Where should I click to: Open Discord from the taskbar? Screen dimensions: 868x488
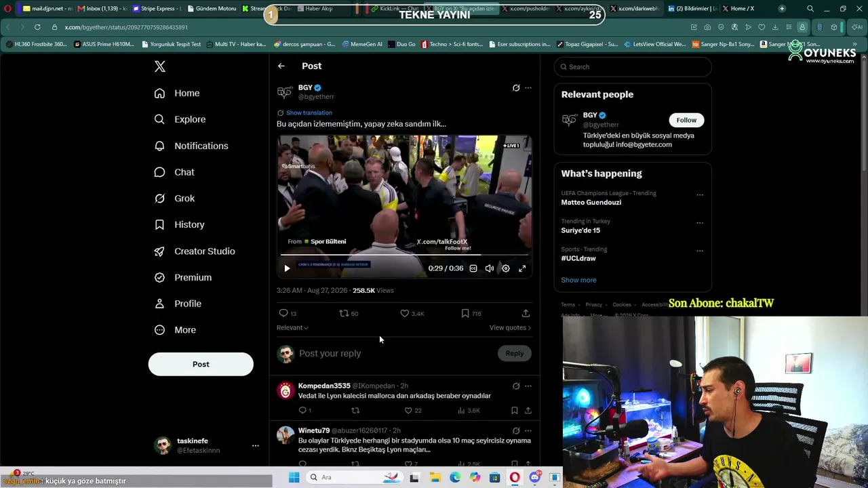[534, 477]
